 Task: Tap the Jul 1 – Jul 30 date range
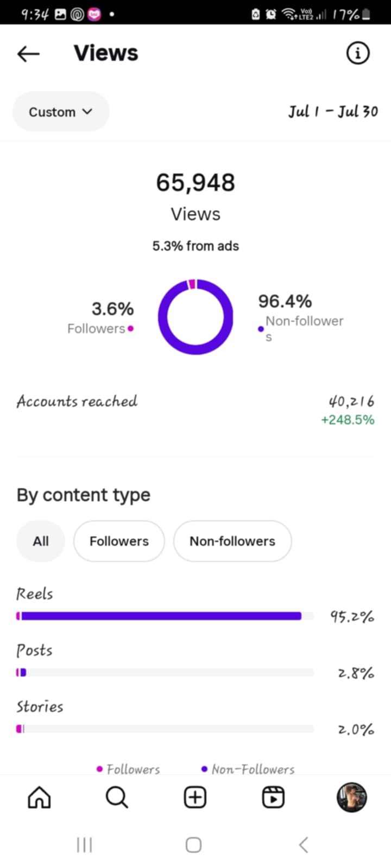pos(333,112)
